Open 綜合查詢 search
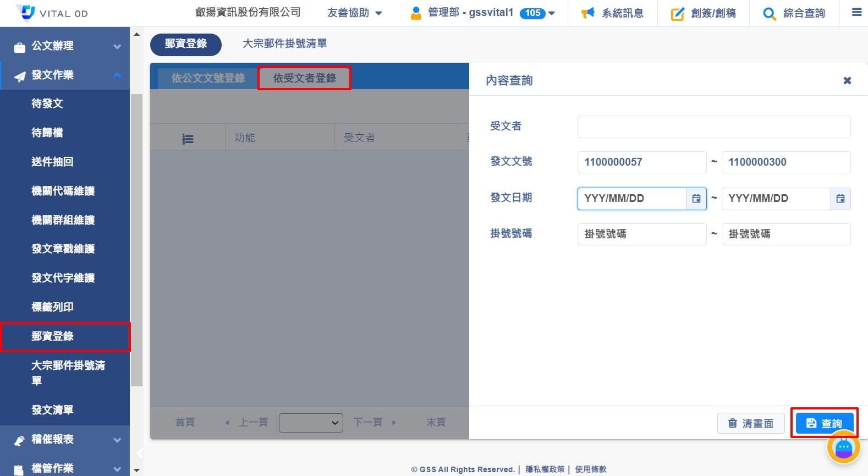Screen dimensions: 868x476 794,13
